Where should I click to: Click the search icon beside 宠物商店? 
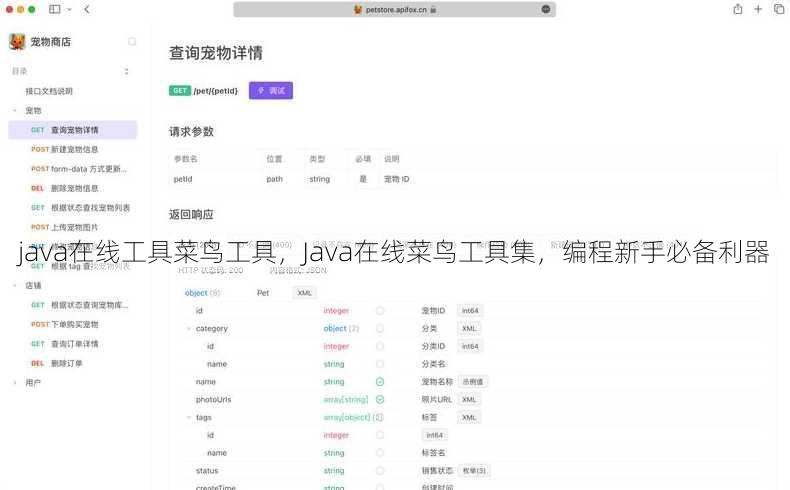tap(132, 42)
